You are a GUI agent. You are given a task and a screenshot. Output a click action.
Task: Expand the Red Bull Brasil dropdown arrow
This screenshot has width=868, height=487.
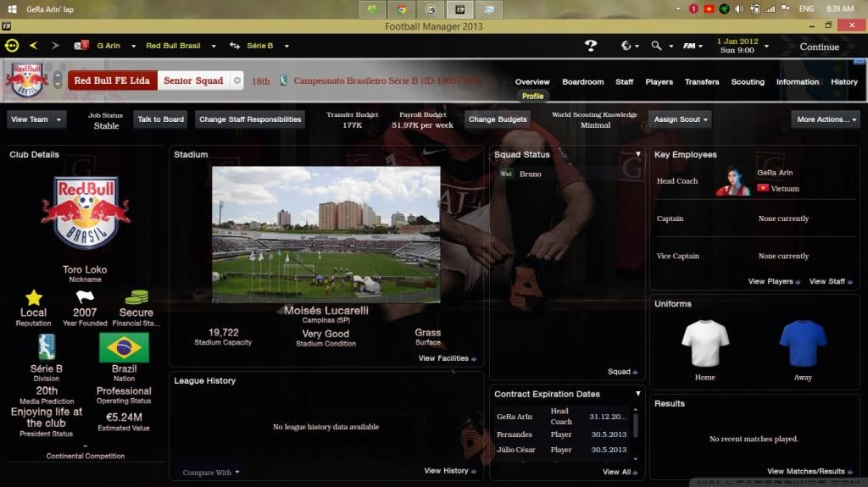pyautogui.click(x=213, y=46)
